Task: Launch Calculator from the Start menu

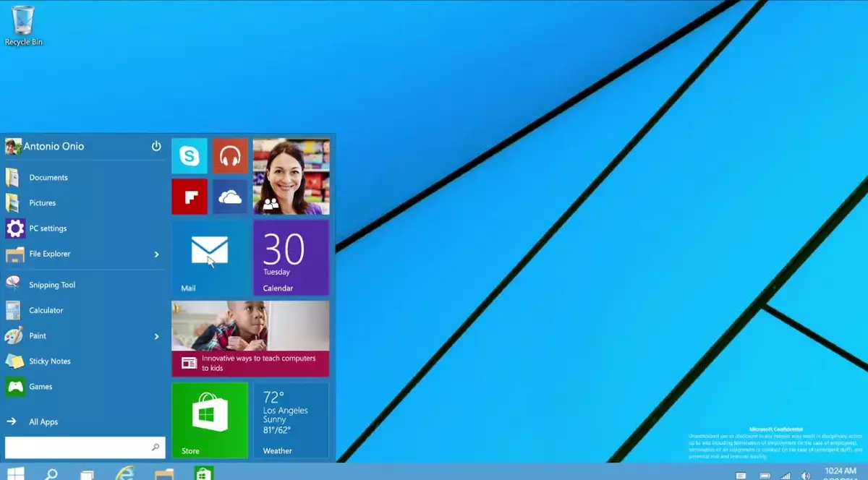Action: tap(46, 310)
